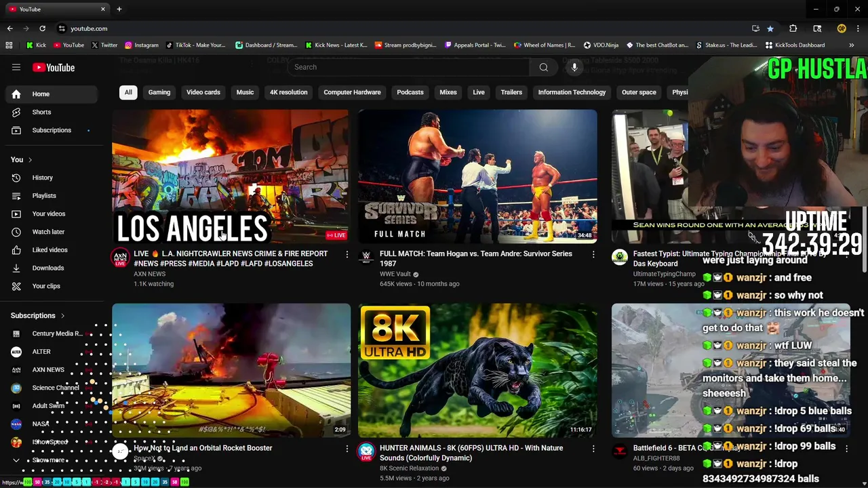The width and height of the screenshot is (868, 488).
Task: Open Your clips in the sidebar
Action: pos(53,286)
